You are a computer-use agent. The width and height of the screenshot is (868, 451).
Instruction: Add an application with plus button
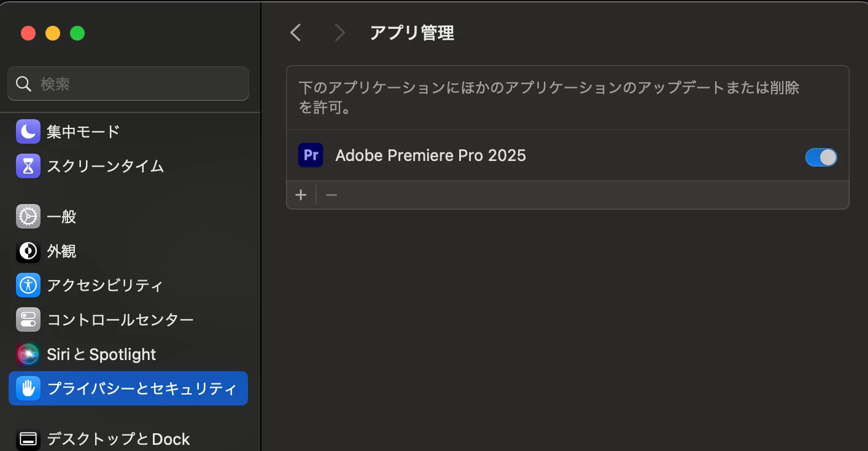tap(301, 195)
